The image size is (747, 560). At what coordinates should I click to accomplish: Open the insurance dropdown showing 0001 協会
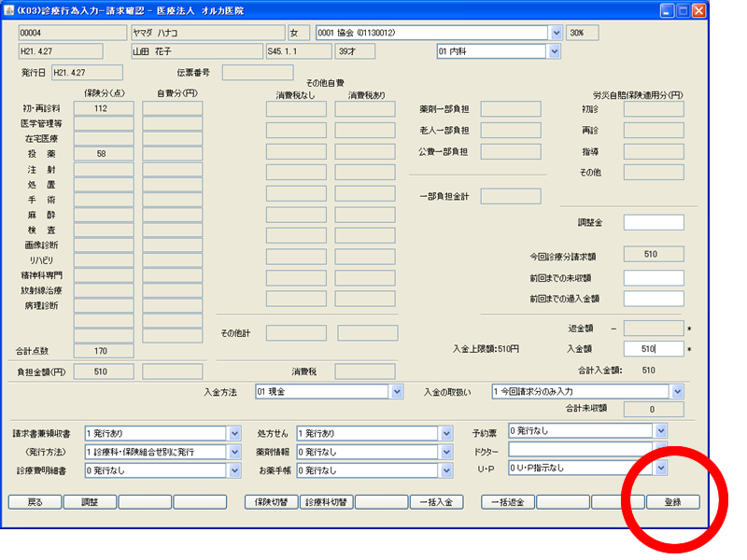[557, 33]
